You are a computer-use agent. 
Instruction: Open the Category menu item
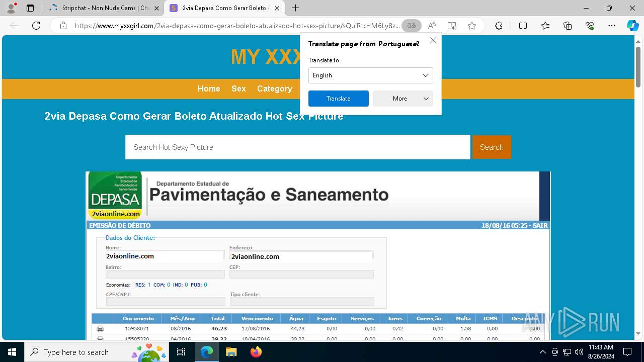tap(275, 88)
